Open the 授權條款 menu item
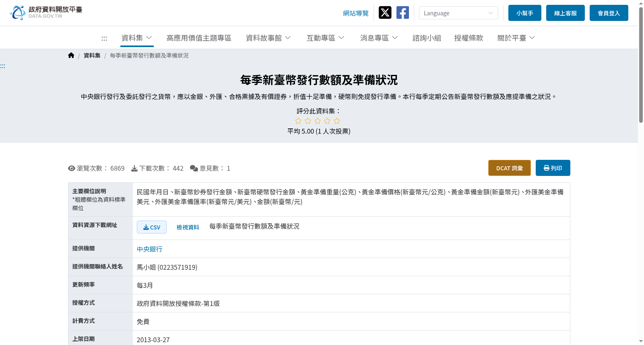This screenshot has height=345, width=644. click(x=469, y=38)
